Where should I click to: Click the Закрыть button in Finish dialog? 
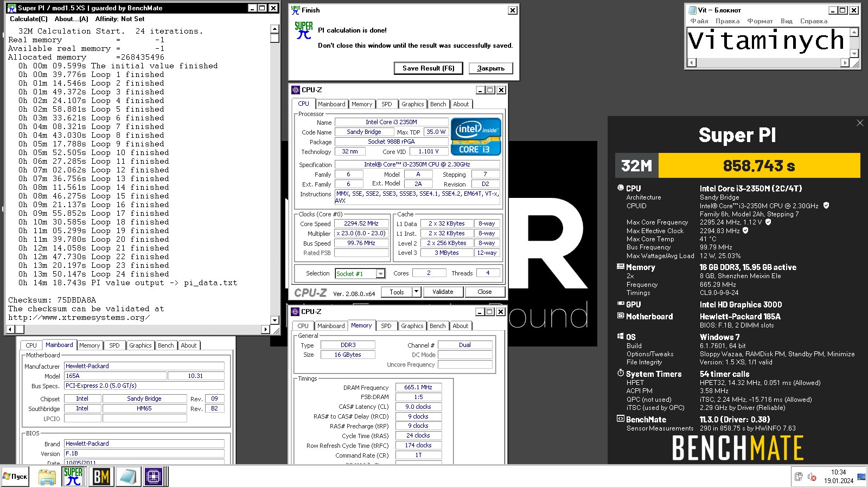pos(491,68)
